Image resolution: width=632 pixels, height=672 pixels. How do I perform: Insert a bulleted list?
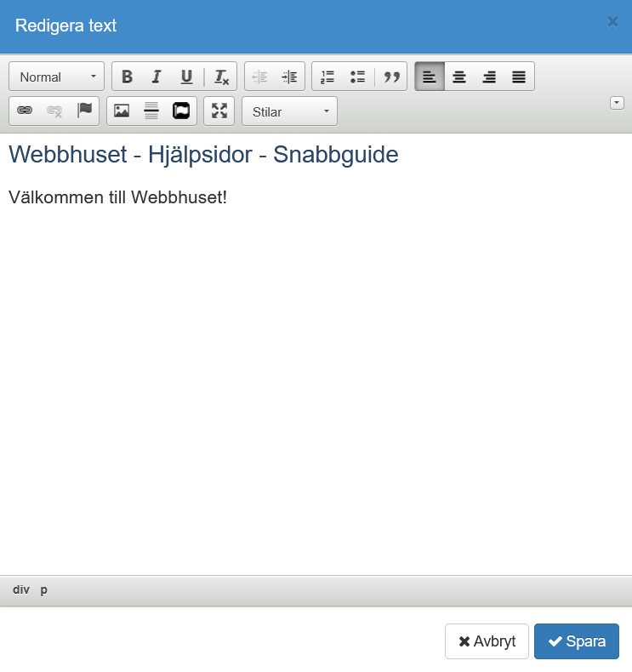[357, 77]
